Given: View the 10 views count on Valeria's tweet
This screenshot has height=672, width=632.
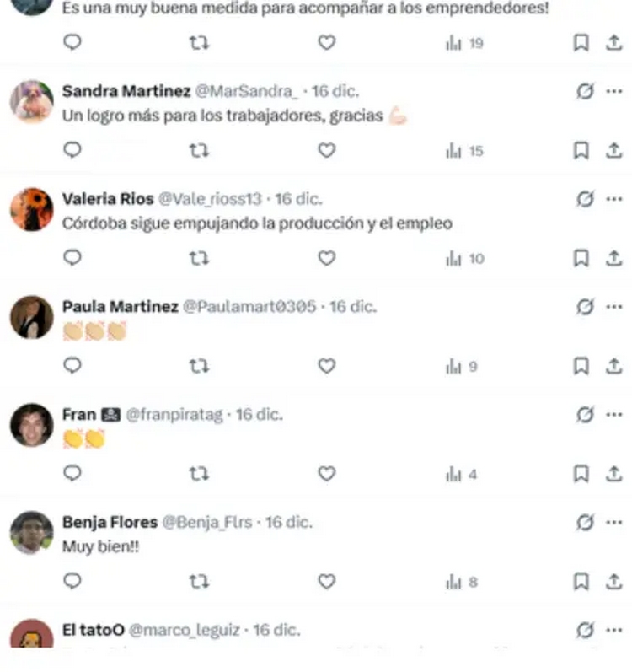Looking at the screenshot, I should [465, 258].
